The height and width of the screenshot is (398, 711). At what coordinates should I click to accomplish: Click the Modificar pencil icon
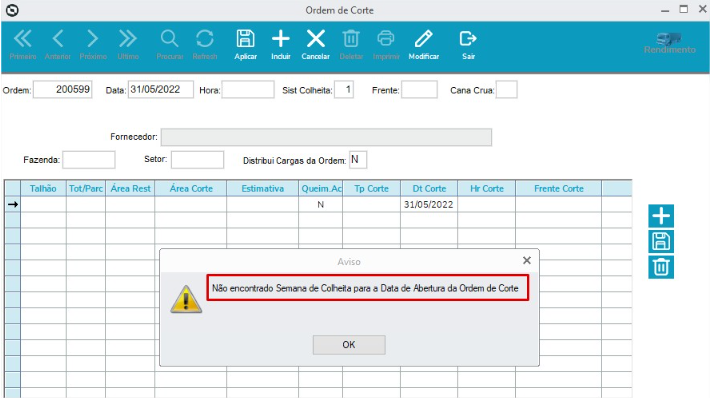point(424,45)
